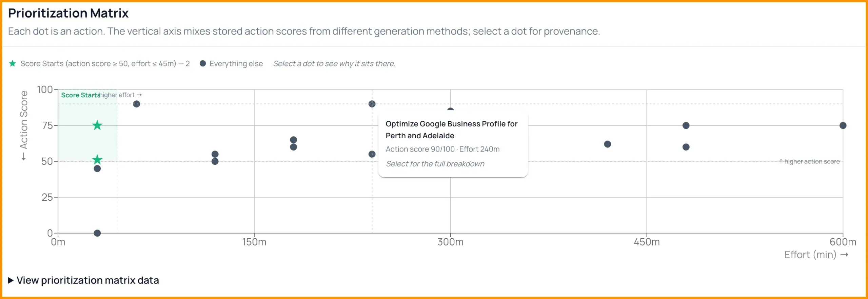Click the dot at score 0 on the baseline
The width and height of the screenshot is (868, 299).
97,233
